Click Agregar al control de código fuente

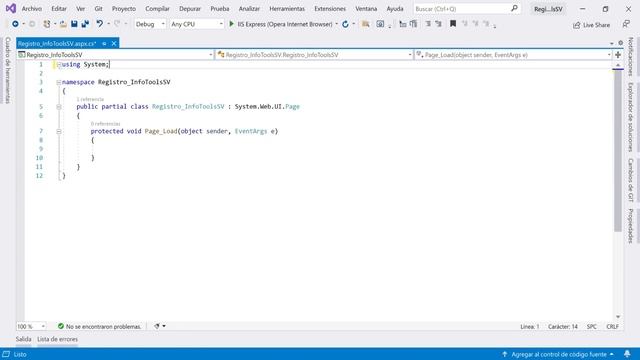pos(558,354)
